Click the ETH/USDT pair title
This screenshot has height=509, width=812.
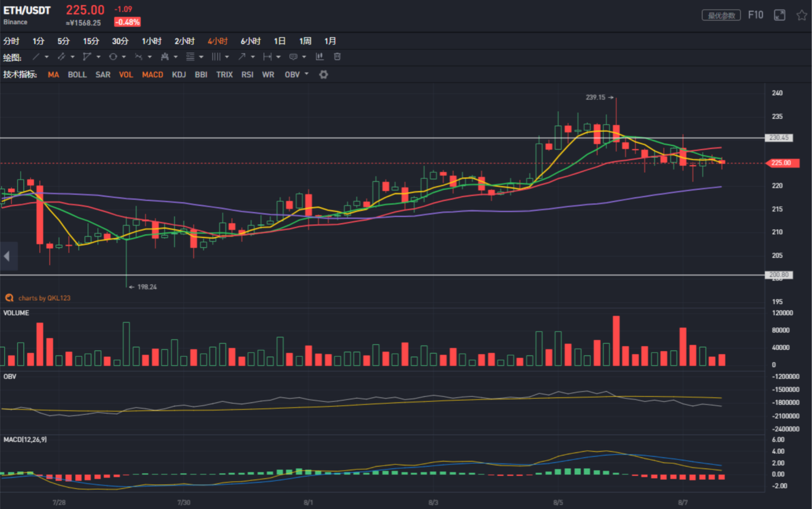27,11
